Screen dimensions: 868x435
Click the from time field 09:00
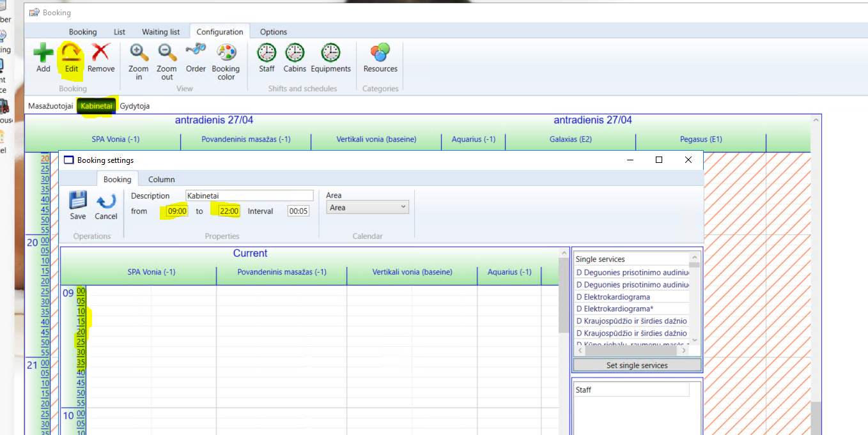click(177, 211)
